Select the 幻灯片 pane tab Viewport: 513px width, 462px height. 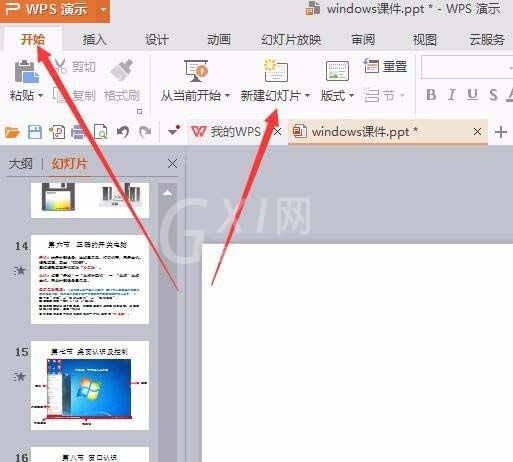tap(69, 164)
